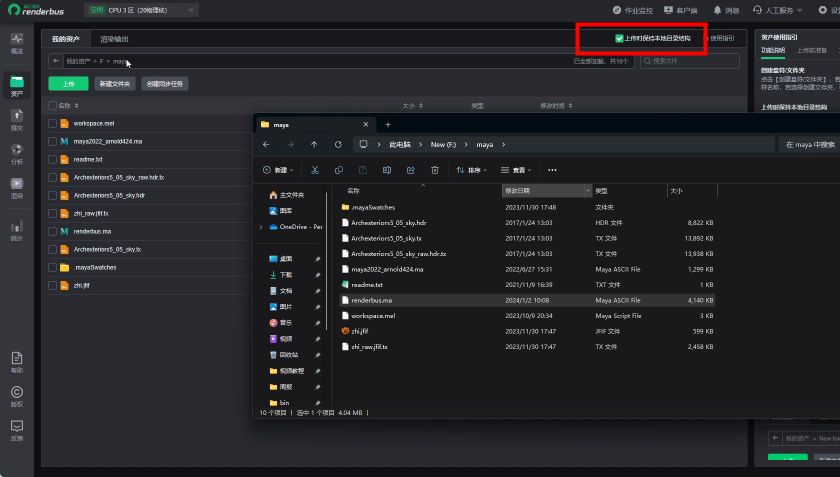Open the Rendering section in the sidebar

coord(16,187)
